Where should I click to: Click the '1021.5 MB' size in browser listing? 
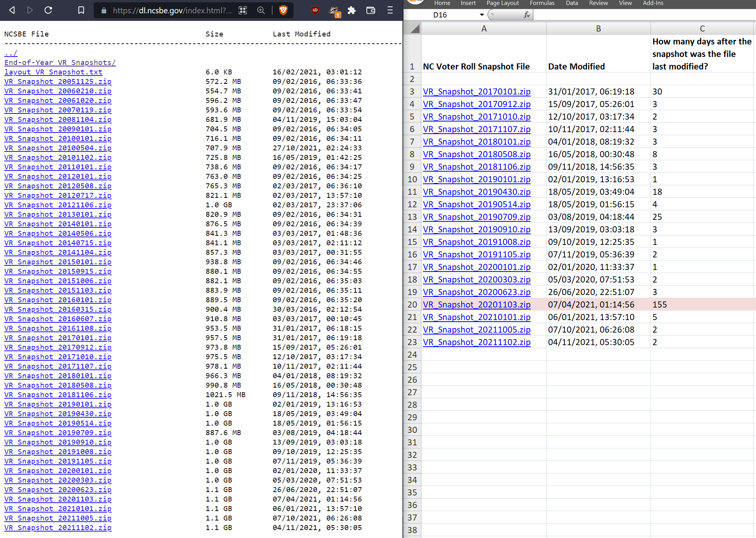225,395
